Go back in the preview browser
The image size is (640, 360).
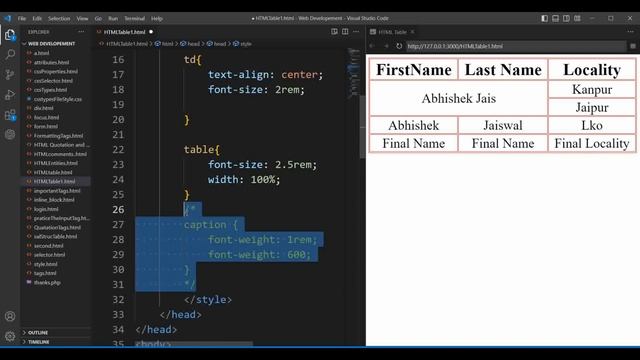pyautogui.click(x=372, y=46)
